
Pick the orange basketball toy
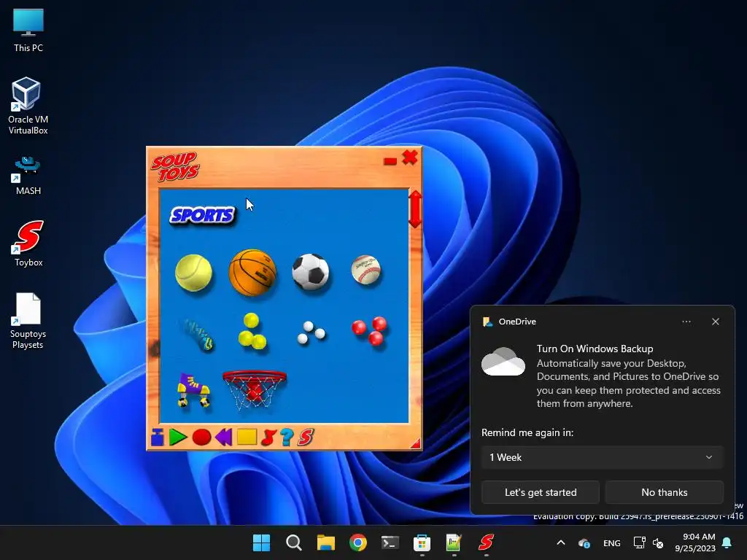(252, 272)
